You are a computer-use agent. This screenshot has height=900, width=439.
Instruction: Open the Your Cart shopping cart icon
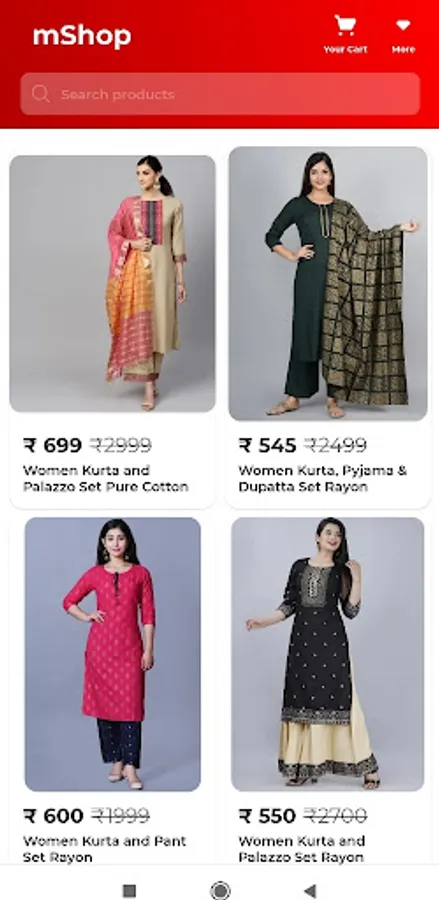point(345,26)
